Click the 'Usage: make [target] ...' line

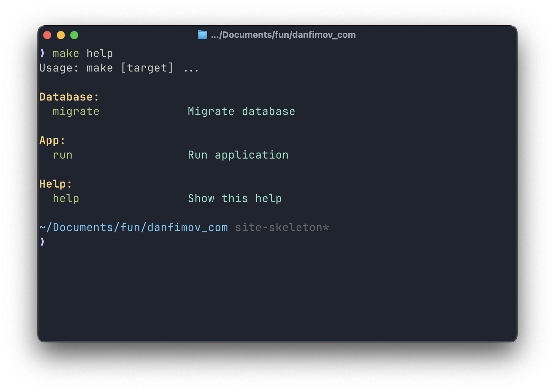click(119, 68)
